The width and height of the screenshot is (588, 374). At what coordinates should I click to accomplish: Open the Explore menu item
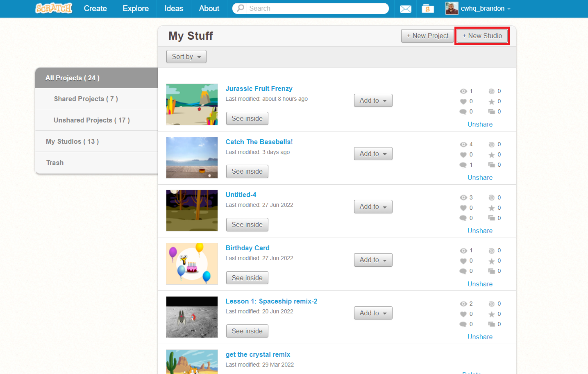(136, 9)
